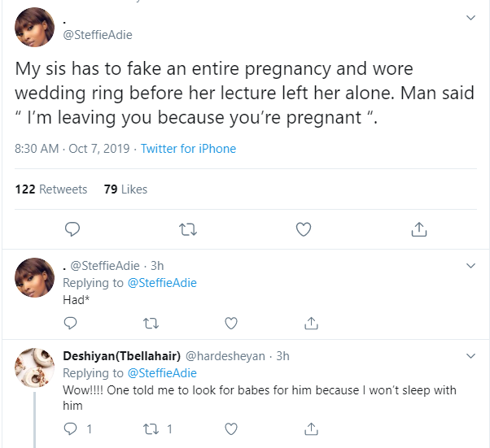Reply to Deshiyan's tweet
The height and width of the screenshot is (448, 490).
(71, 428)
